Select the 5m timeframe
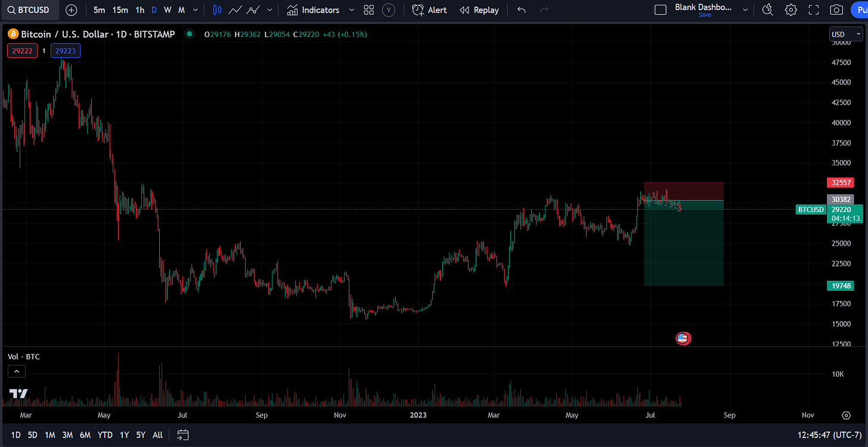The height and width of the screenshot is (447, 868). (99, 10)
